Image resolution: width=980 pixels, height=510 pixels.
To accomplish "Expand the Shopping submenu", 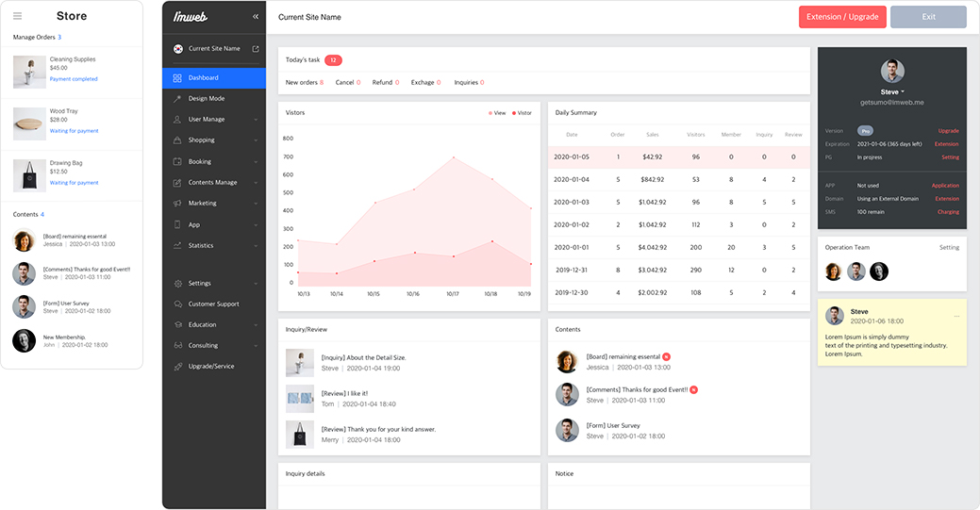I will click(x=256, y=140).
